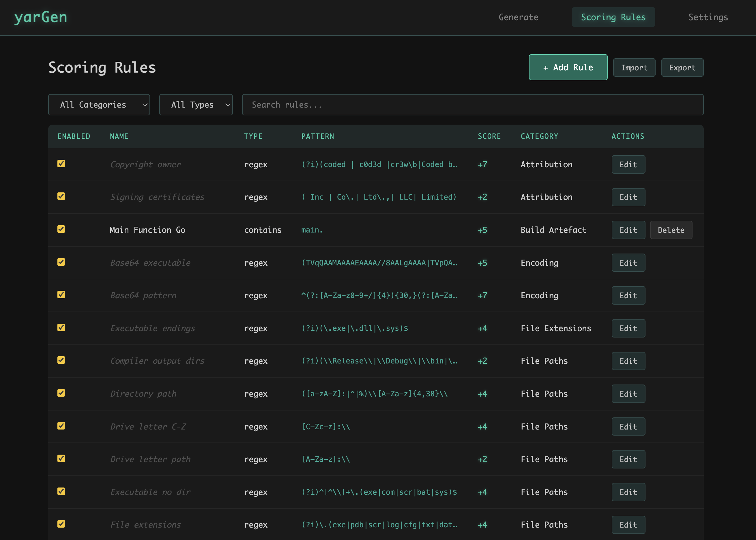Click the '[C-Zc-z]:\\' pattern cell
756x540 pixels.
[x=326, y=427]
